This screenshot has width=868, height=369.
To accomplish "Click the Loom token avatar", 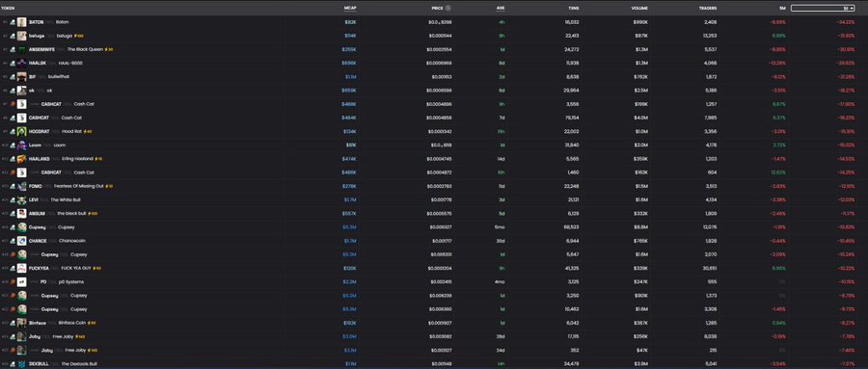I will click(x=21, y=145).
